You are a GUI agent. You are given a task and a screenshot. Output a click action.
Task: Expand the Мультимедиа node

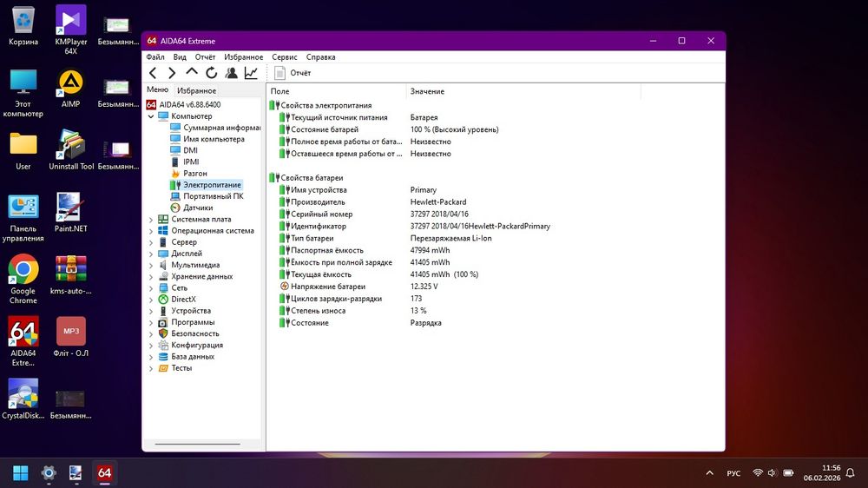[150, 266]
